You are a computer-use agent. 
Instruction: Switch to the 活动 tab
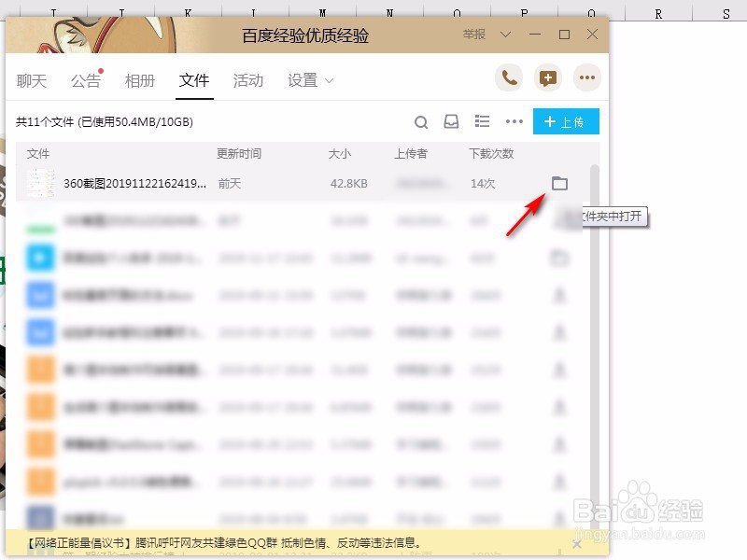click(x=248, y=81)
